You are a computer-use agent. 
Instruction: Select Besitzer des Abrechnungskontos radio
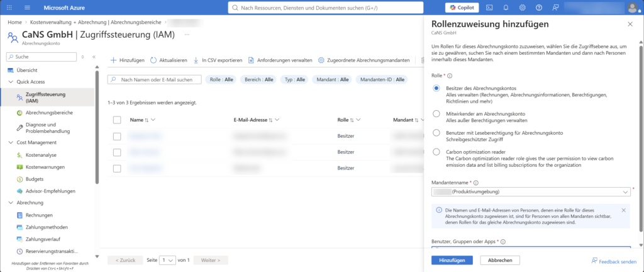[x=436, y=88]
